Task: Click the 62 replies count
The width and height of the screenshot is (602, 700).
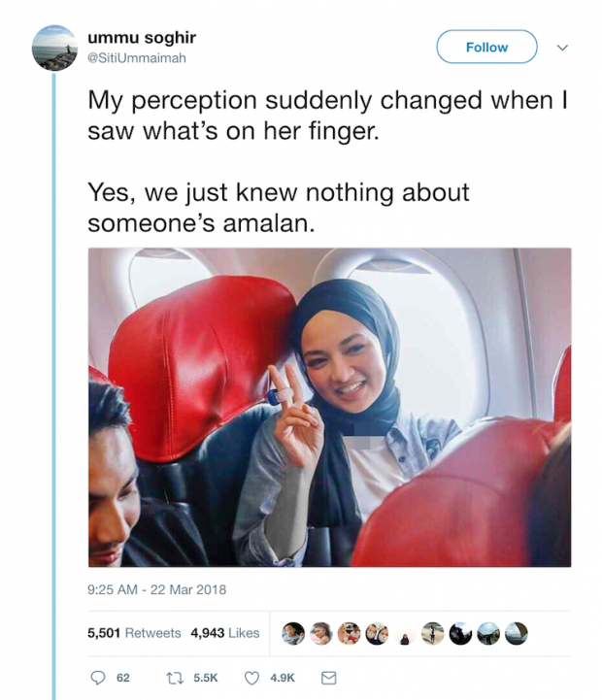Action: tap(122, 678)
